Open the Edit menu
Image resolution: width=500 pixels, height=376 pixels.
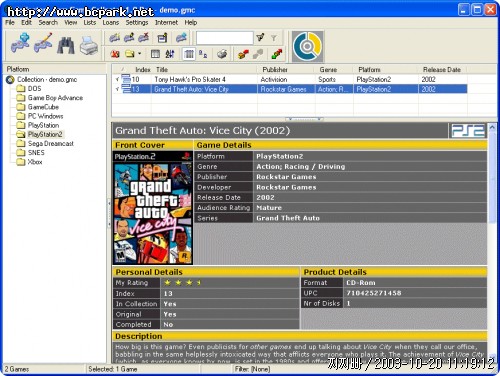click(x=26, y=23)
